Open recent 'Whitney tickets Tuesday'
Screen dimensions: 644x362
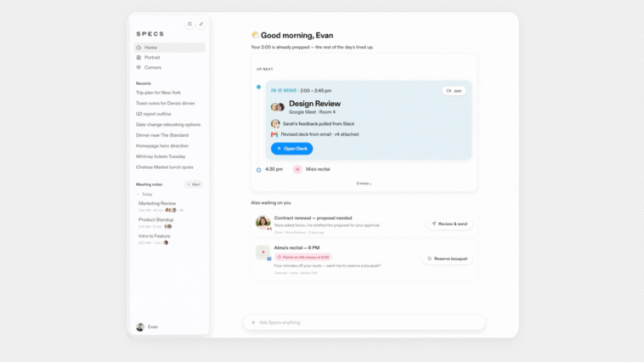pyautogui.click(x=161, y=156)
